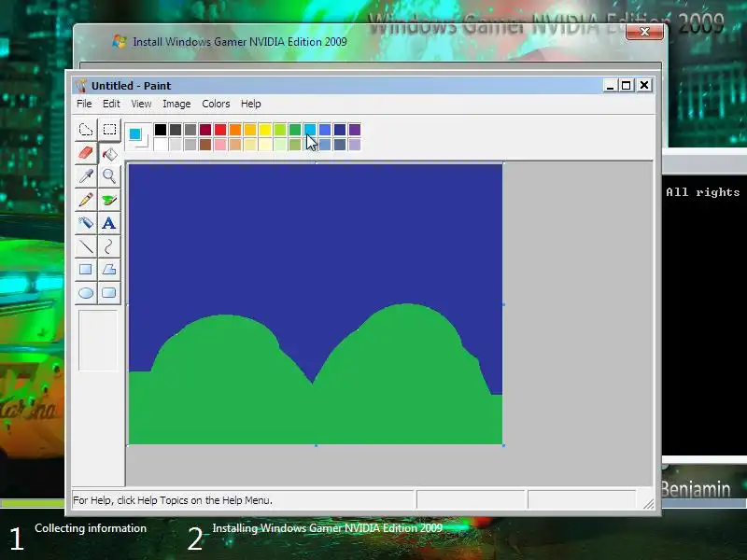Pick the bright red color swatch

220,130
